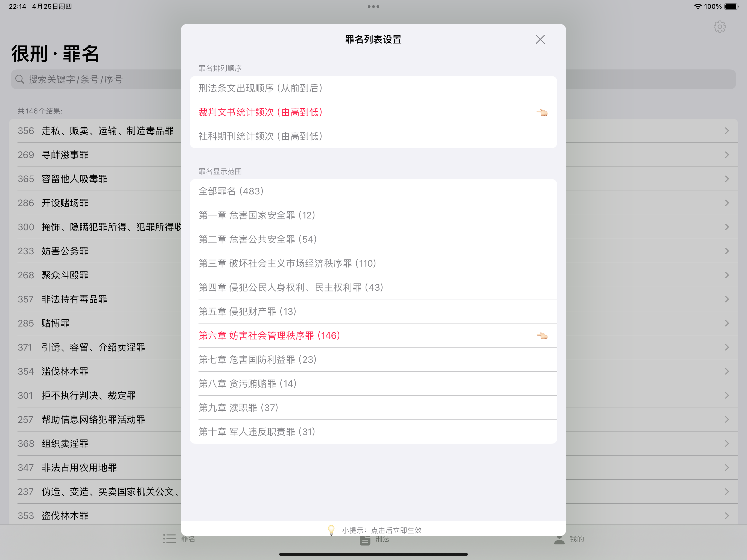
Task: Tap 小提示: 点击后立即生效 hint text
Action: (382, 530)
